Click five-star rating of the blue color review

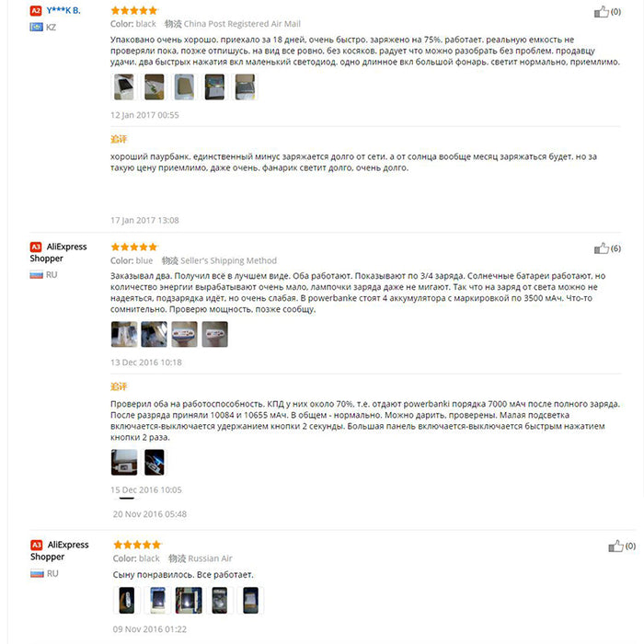coord(134,247)
